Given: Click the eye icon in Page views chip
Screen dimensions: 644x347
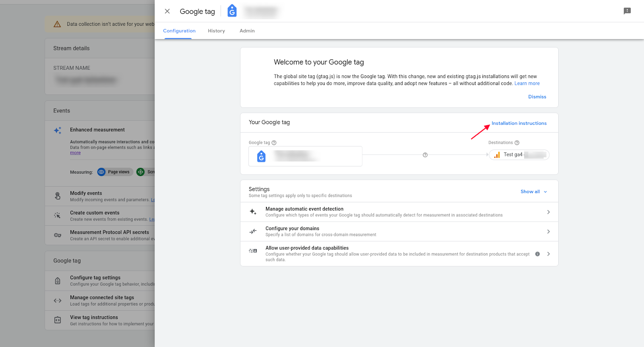Looking at the screenshot, I should (x=101, y=172).
